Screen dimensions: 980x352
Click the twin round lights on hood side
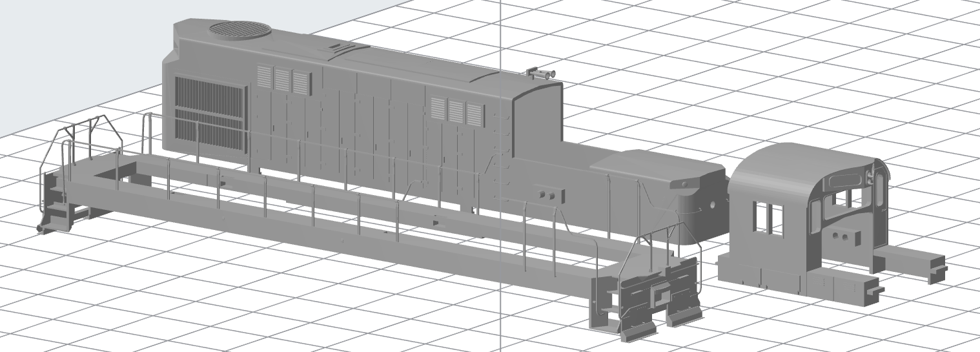pos(547,194)
